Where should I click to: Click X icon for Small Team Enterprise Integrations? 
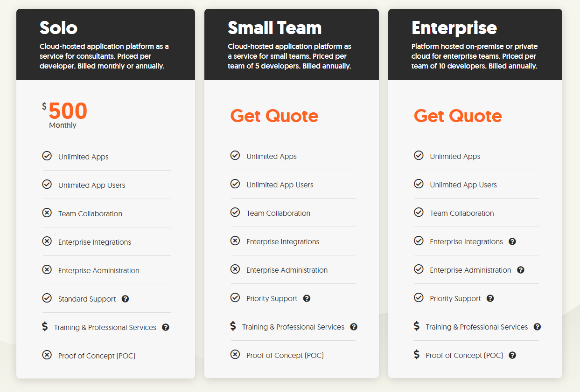[235, 241]
